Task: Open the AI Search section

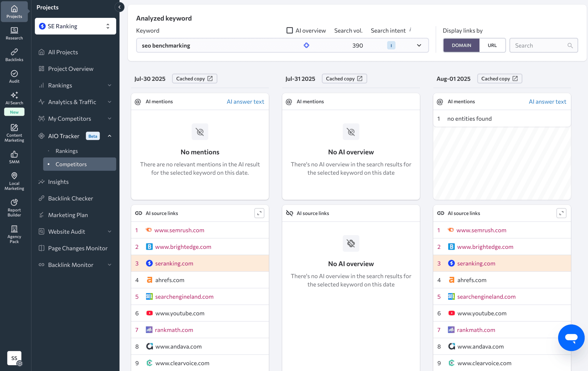Action: click(x=14, y=98)
